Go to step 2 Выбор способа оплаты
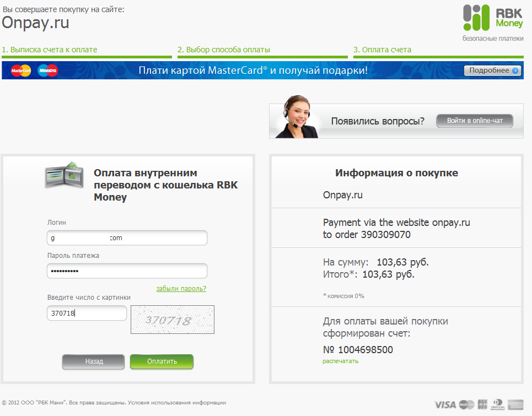The width and height of the screenshot is (532, 416). click(x=224, y=50)
